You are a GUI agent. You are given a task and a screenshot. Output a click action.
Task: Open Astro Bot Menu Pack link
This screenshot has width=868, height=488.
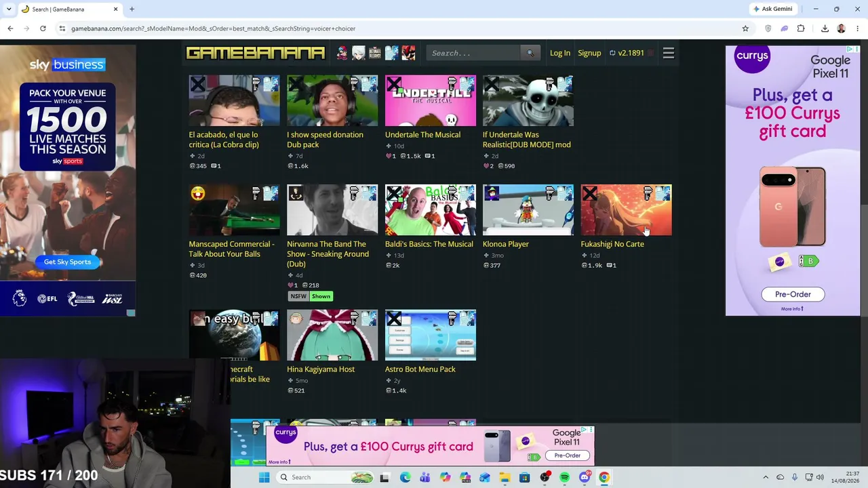pyautogui.click(x=420, y=369)
